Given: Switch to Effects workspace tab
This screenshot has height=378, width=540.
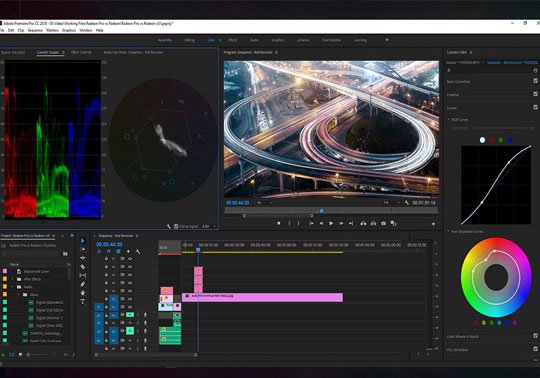Looking at the screenshot, I should point(232,40).
